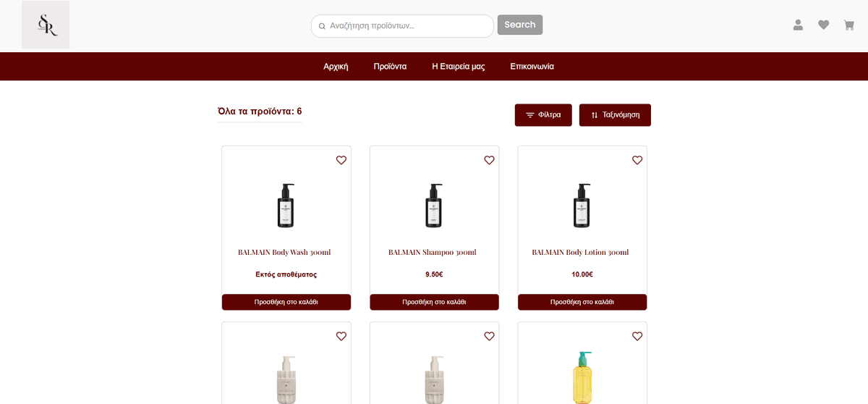This screenshot has height=404, width=868.
Task: Toggle heart on yellow bottle product
Action: [637, 336]
